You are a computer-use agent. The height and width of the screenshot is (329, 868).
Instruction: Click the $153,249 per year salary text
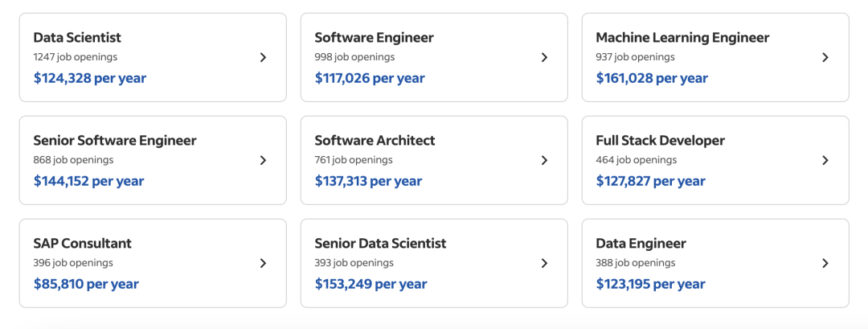point(371,284)
